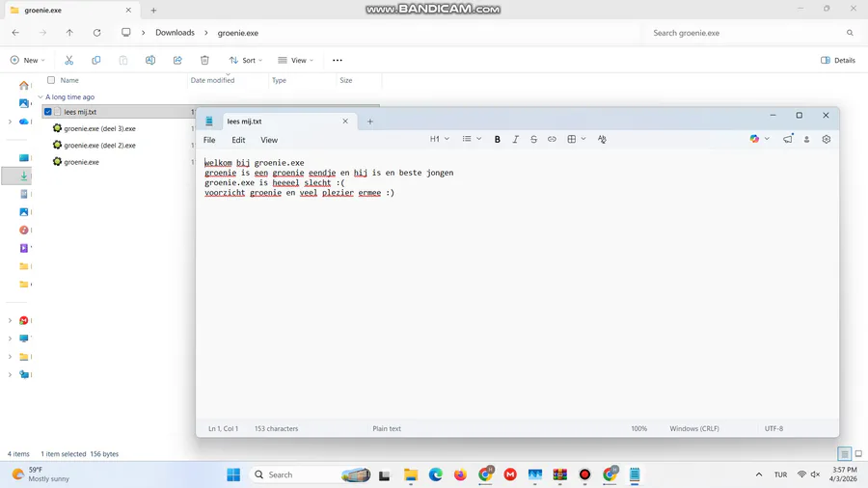This screenshot has height=488, width=868.
Task: Select groenie.exe (deel 2).exe file
Action: 99,145
